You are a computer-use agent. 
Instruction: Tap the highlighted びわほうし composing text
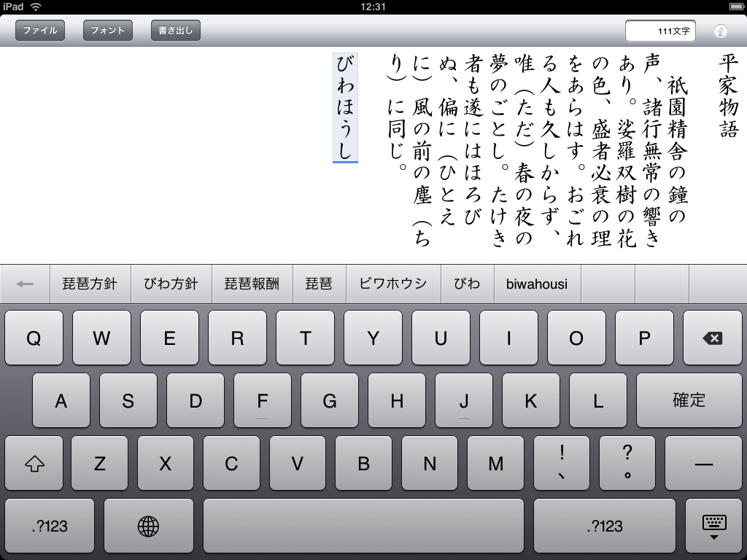pyautogui.click(x=345, y=108)
